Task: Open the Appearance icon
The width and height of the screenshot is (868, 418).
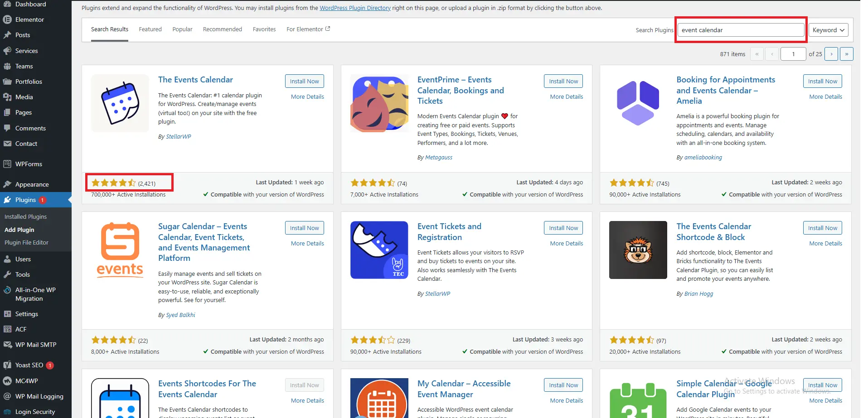Action: [x=7, y=184]
